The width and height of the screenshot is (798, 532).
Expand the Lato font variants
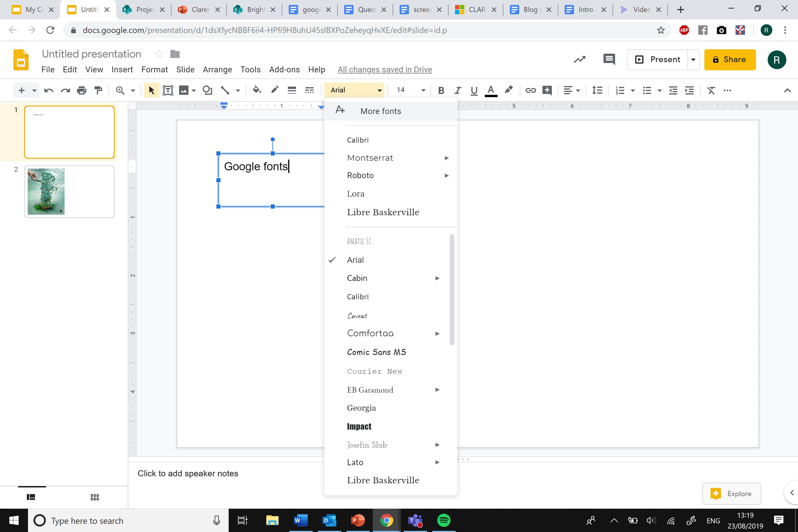click(437, 462)
